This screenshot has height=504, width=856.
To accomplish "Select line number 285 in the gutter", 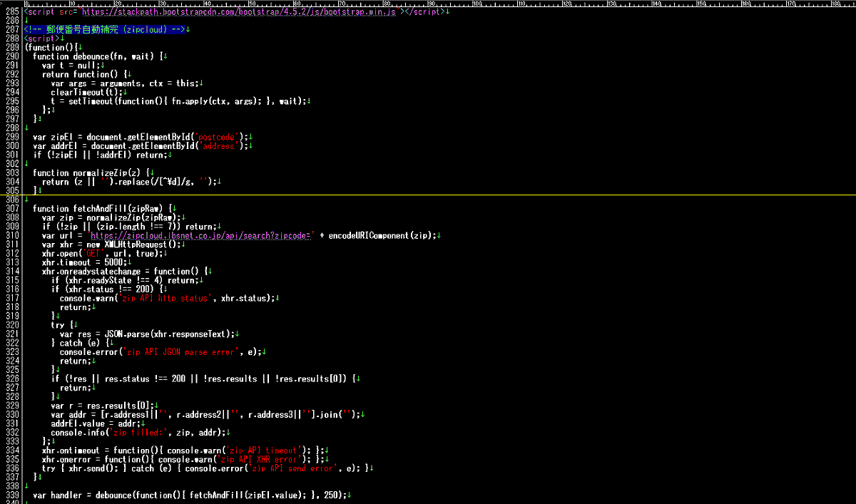I will click(11, 12).
